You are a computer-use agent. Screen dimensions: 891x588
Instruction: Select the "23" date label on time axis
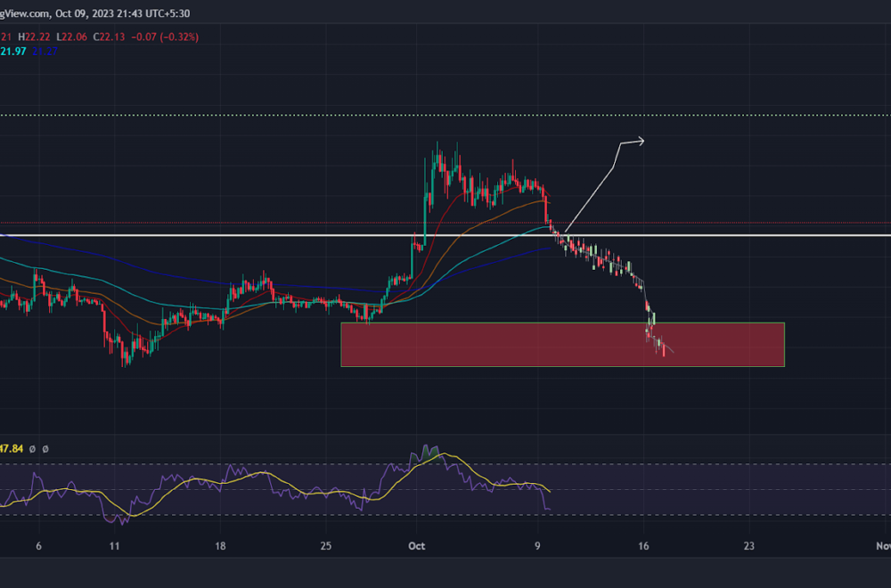(749, 546)
